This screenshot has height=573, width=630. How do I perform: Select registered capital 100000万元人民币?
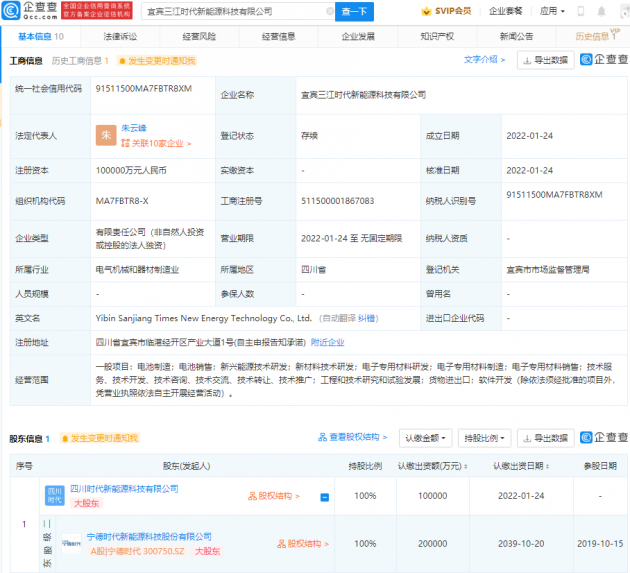[131, 171]
